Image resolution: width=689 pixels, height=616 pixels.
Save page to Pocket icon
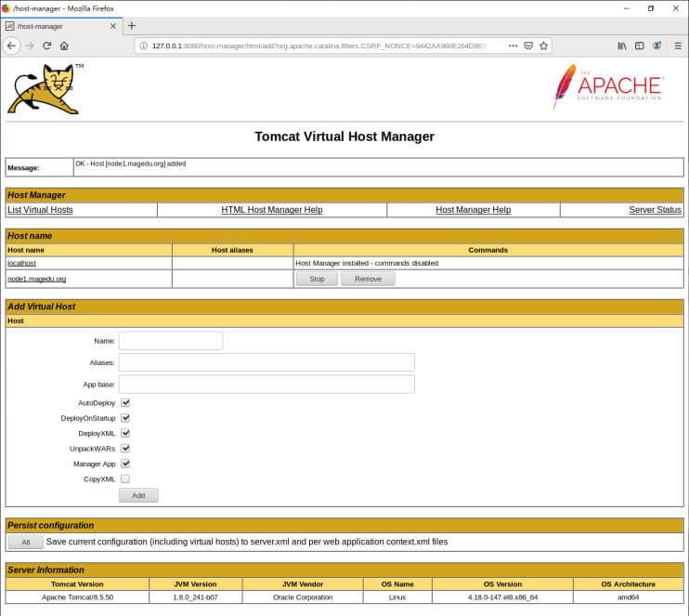coord(528,46)
